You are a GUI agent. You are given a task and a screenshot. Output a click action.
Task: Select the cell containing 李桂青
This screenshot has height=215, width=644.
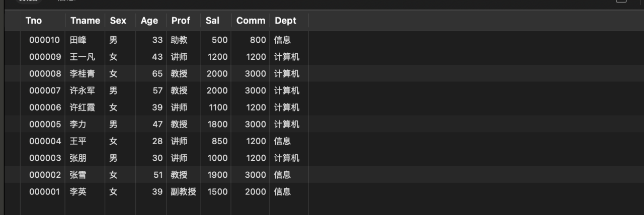[x=83, y=74]
